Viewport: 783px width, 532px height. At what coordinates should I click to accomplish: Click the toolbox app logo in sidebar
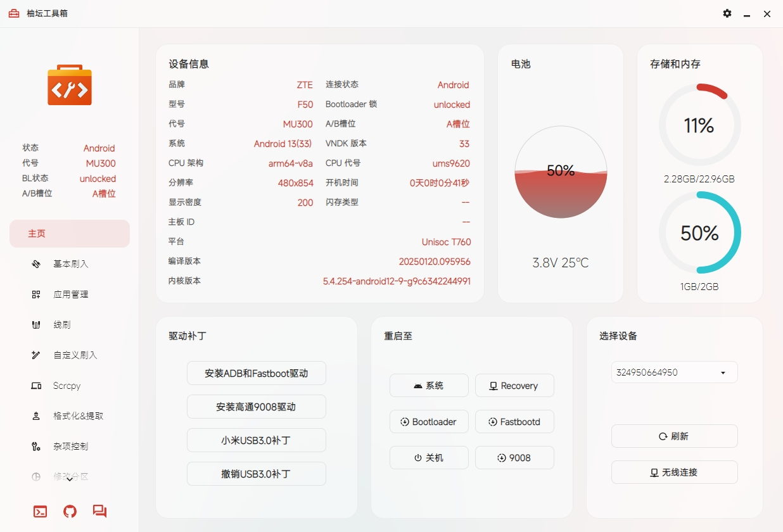pyautogui.click(x=70, y=84)
